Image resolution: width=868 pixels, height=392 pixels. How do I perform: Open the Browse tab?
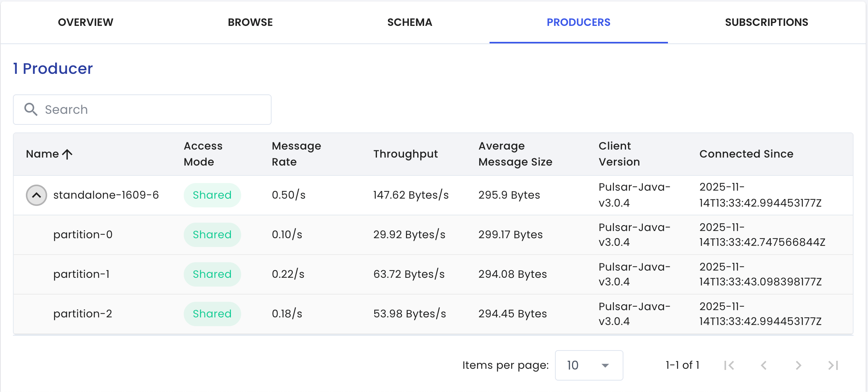(x=250, y=22)
